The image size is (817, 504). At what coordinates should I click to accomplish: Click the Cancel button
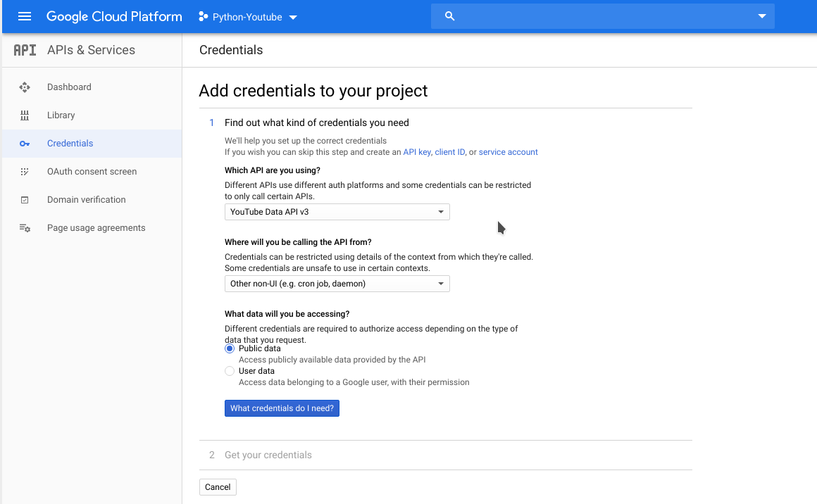pyautogui.click(x=218, y=487)
